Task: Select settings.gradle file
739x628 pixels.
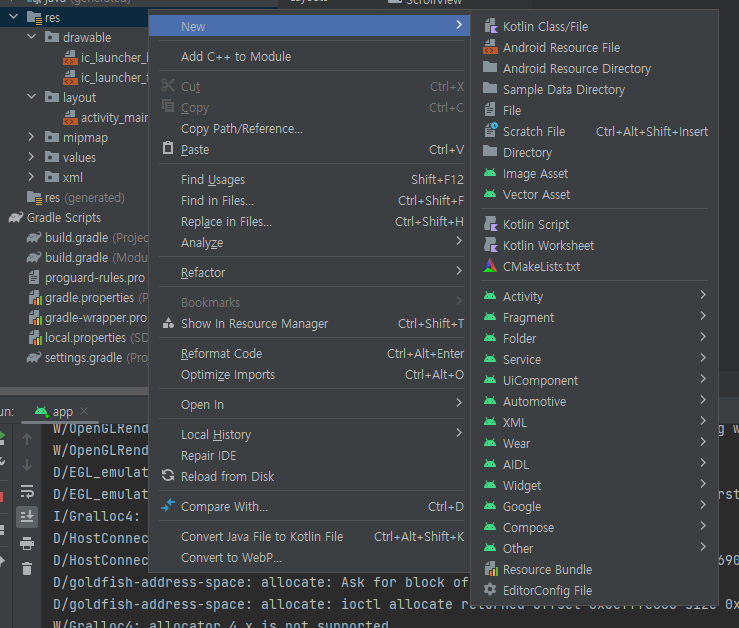Action: (x=88, y=358)
